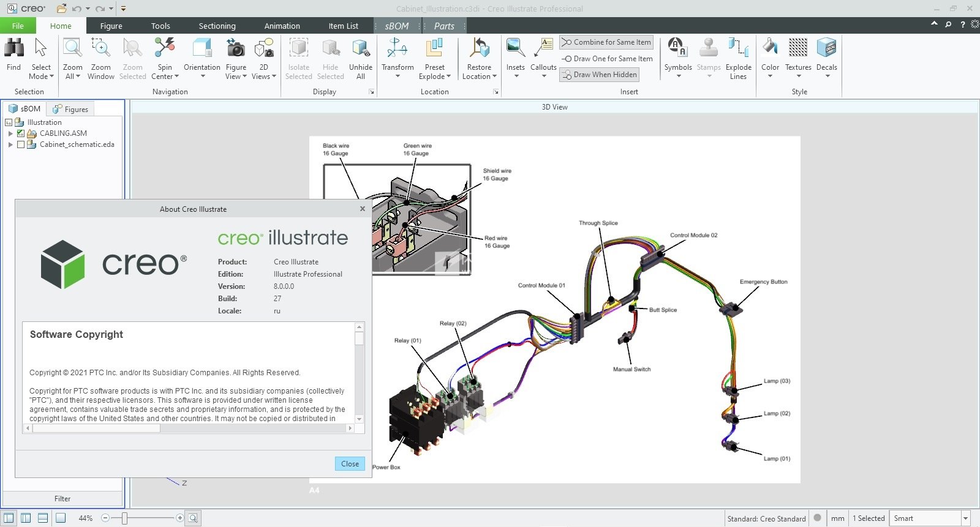Open the Color paint bucket tool

click(x=770, y=58)
